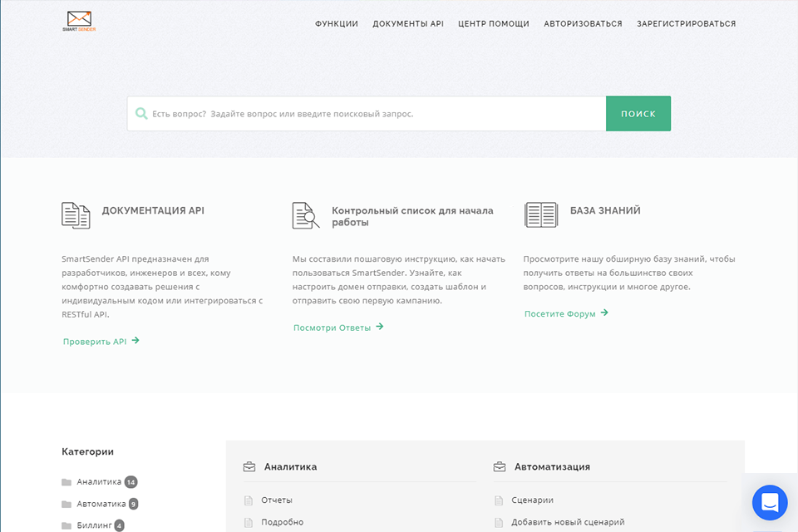
Task: Click ЗАРЕГИСТРИРОВАТЬСЯ to sign up
Action: (x=686, y=24)
